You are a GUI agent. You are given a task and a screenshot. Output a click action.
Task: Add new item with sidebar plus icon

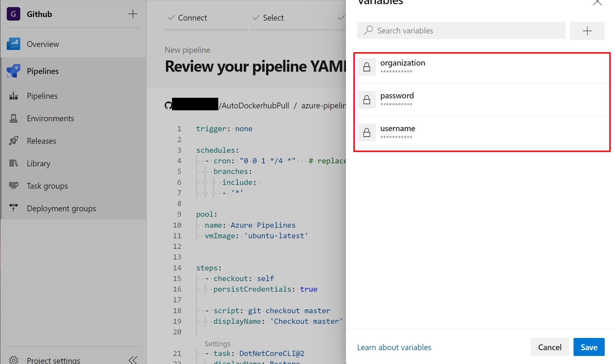click(133, 14)
